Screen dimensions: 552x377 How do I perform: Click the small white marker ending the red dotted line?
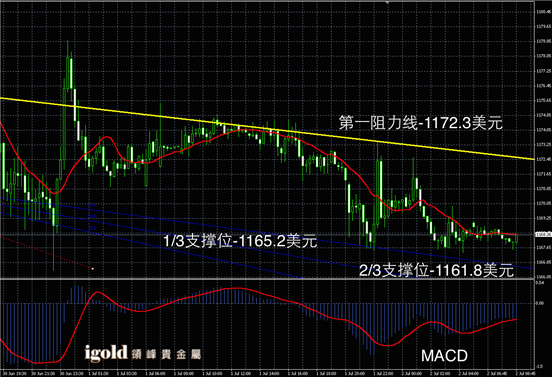click(x=93, y=269)
